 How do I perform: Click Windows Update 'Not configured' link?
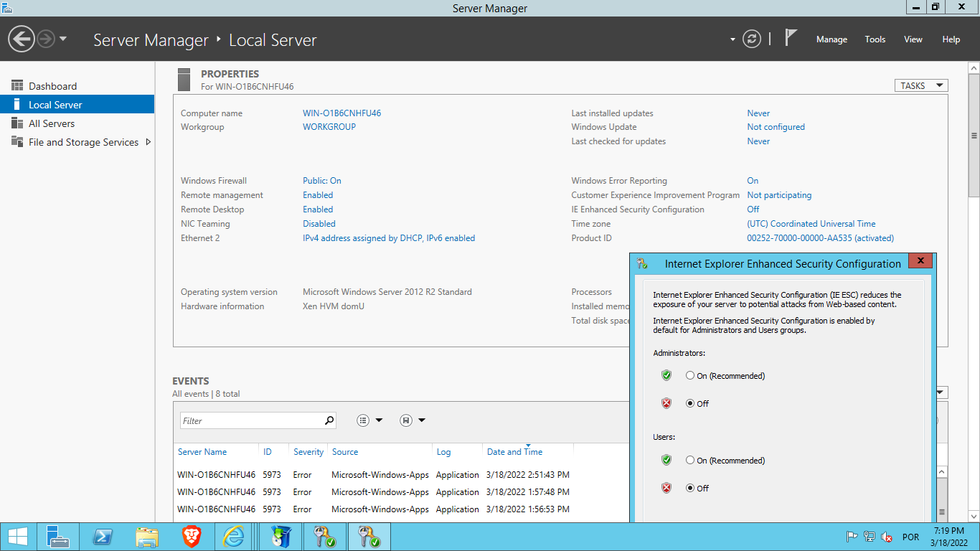pos(776,127)
